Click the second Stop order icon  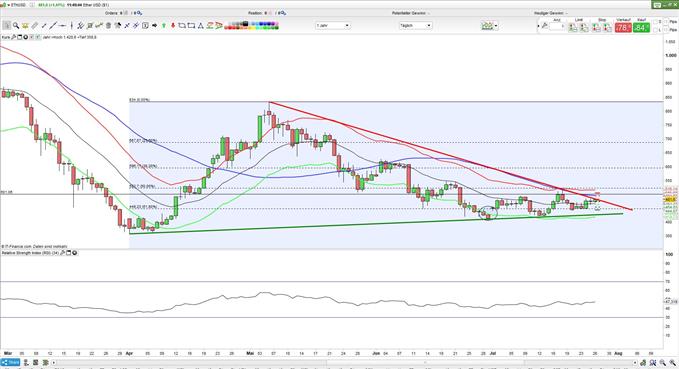[607, 27]
